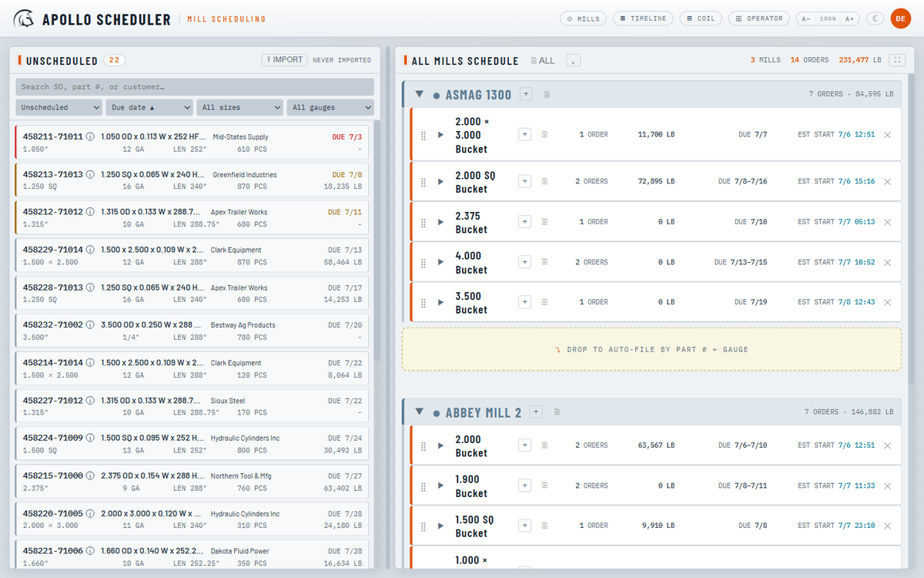
Task: Open the Unscheduled status dropdown
Action: click(x=59, y=108)
